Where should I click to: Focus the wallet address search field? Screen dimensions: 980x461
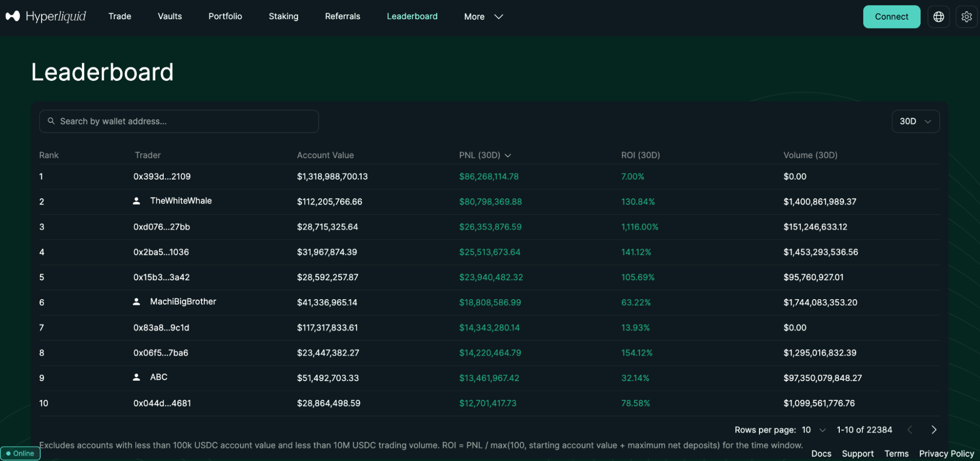(179, 121)
